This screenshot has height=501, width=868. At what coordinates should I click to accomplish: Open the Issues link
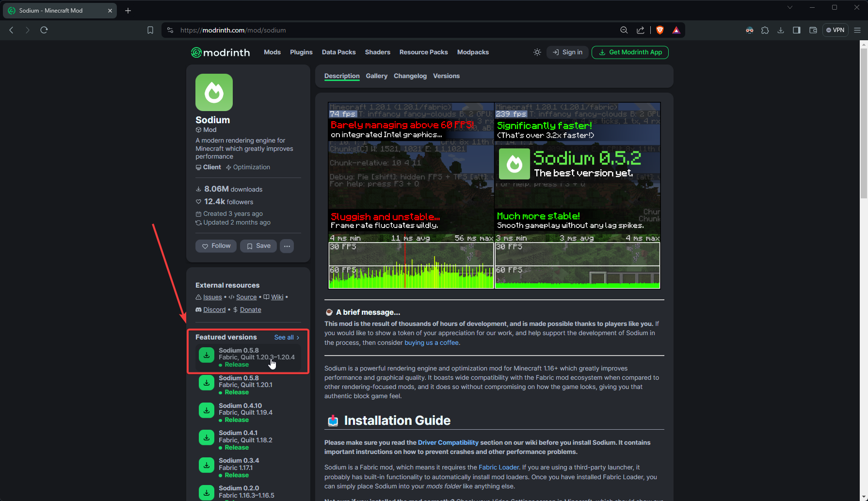[x=212, y=297]
